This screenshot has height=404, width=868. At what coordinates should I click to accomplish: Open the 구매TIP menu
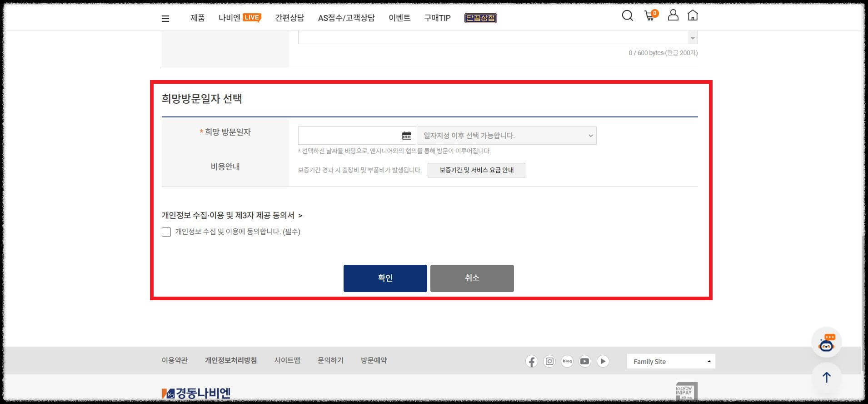[437, 18]
